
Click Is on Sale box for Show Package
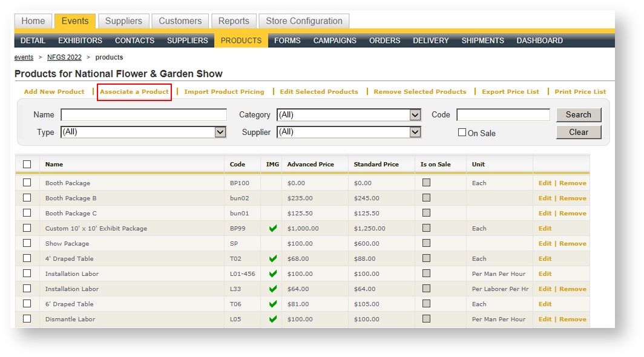426,243
